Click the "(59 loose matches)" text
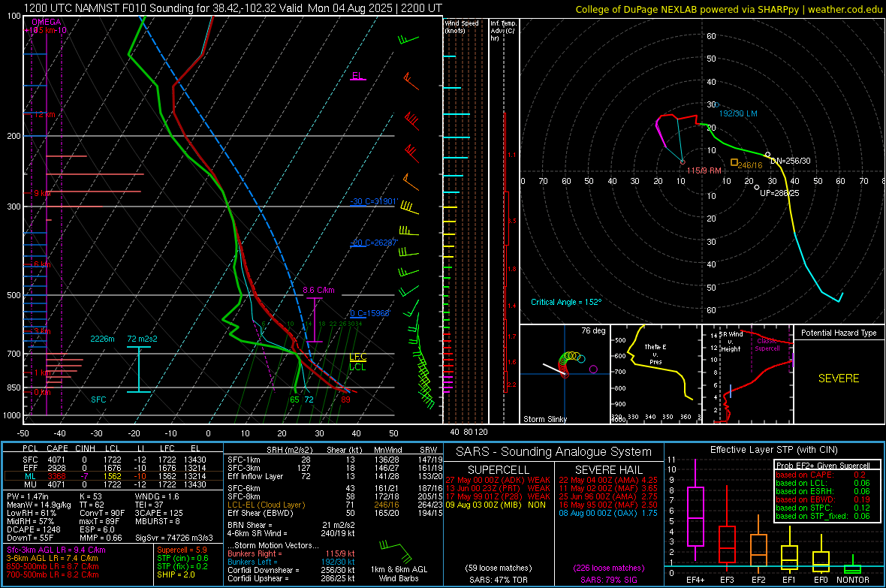 (499, 568)
